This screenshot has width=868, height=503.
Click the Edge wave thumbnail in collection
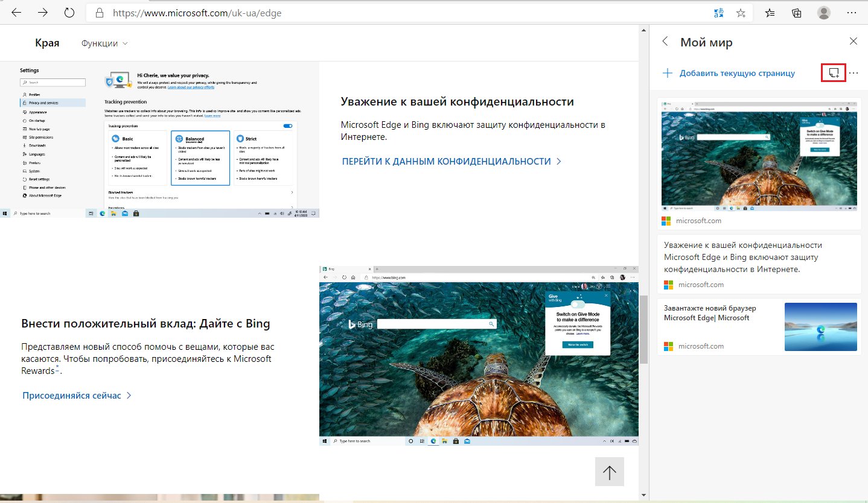pyautogui.click(x=820, y=326)
